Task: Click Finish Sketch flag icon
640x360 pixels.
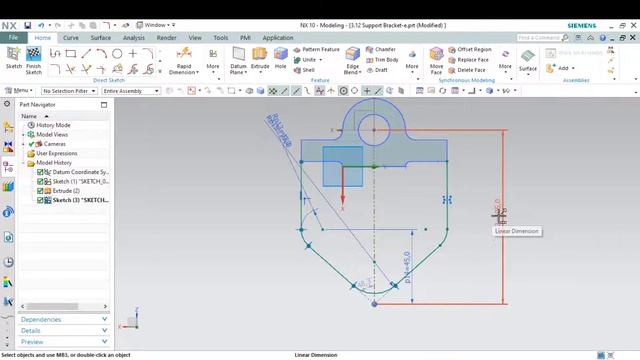Action: 33,54
